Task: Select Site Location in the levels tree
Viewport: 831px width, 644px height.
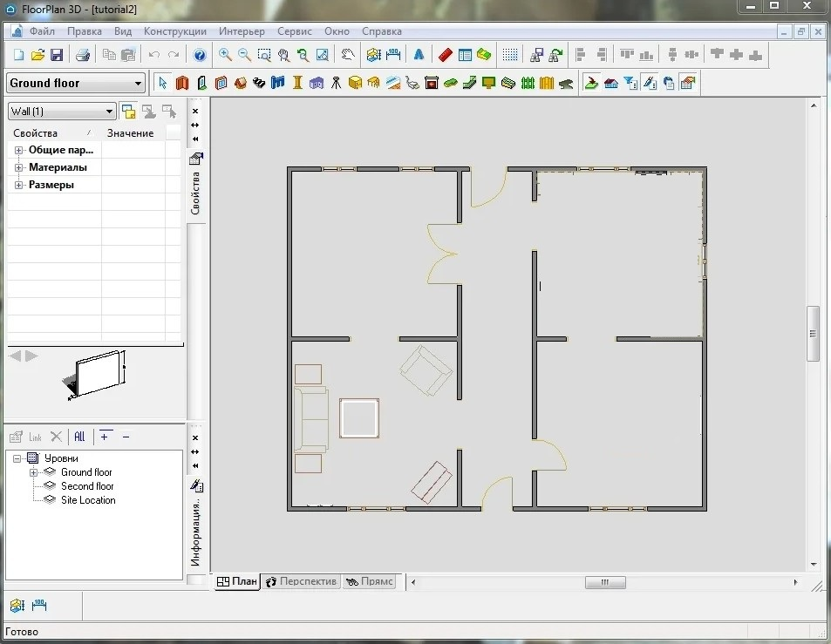Action: coord(88,500)
